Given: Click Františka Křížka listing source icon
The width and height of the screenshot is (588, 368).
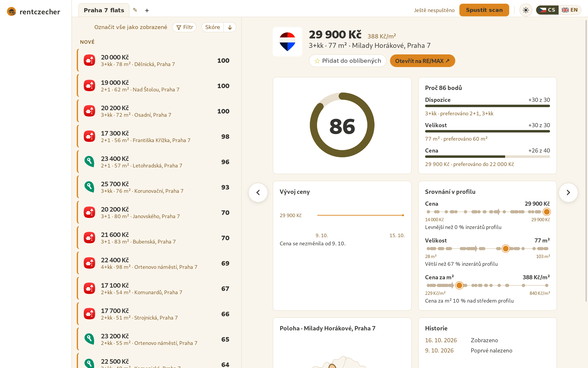Looking at the screenshot, I should click(89, 136).
